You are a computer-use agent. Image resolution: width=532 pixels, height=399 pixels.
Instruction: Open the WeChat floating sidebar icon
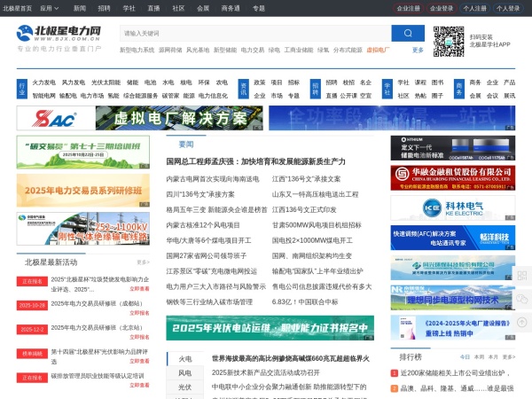click(522, 299)
